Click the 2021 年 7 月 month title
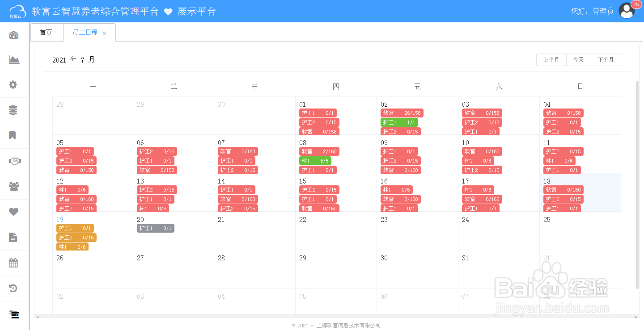The image size is (644, 330). point(73,60)
